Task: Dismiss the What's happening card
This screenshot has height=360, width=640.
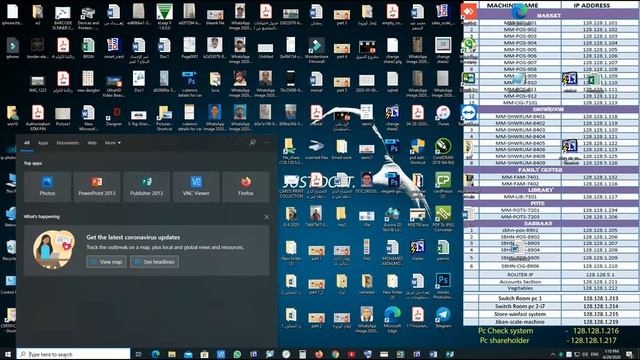Action: pyautogui.click(x=267, y=217)
